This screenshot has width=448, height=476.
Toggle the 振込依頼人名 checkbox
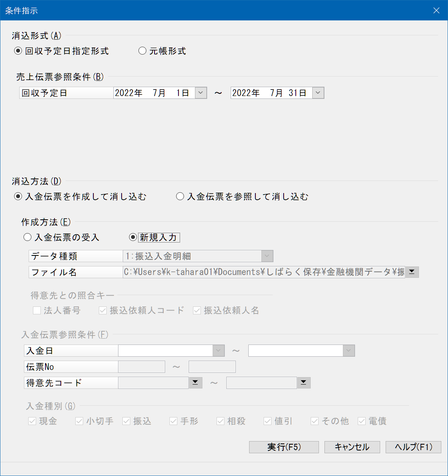click(197, 311)
